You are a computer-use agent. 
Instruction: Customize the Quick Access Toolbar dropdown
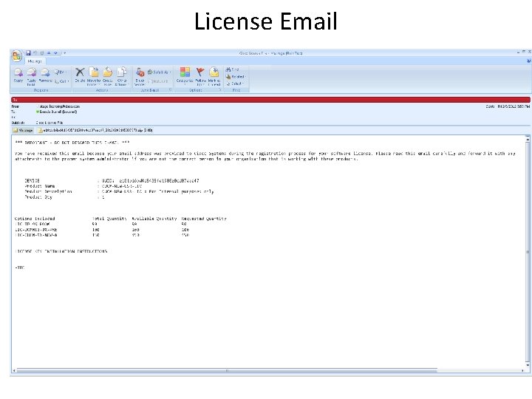point(64,53)
